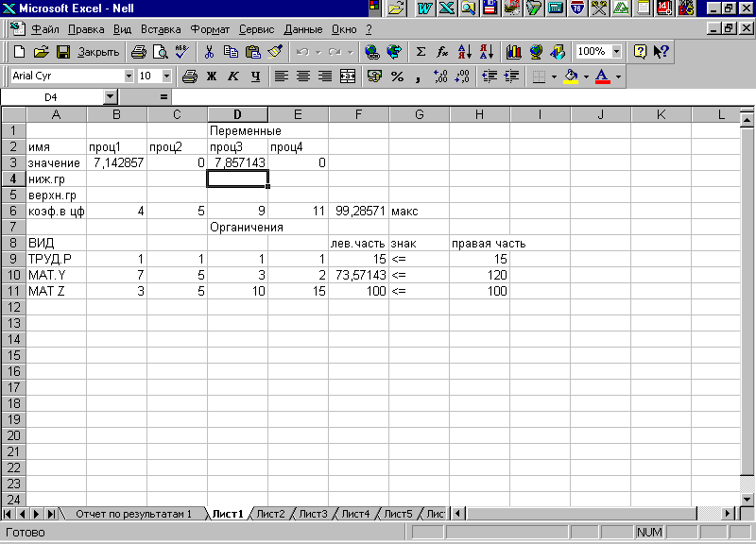The height and width of the screenshot is (544, 756).
Task: Open the Правка menu
Action: pos(86,29)
